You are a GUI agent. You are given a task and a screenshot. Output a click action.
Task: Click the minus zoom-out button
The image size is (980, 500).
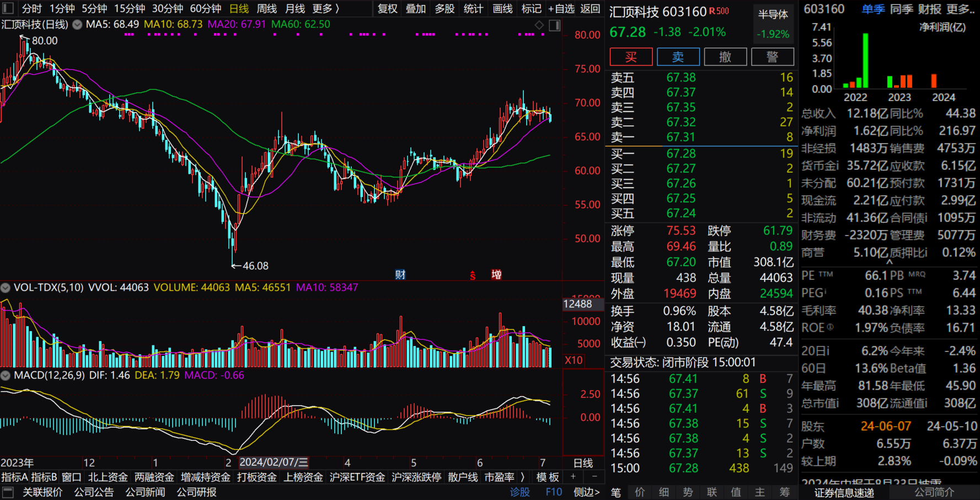pos(595,477)
